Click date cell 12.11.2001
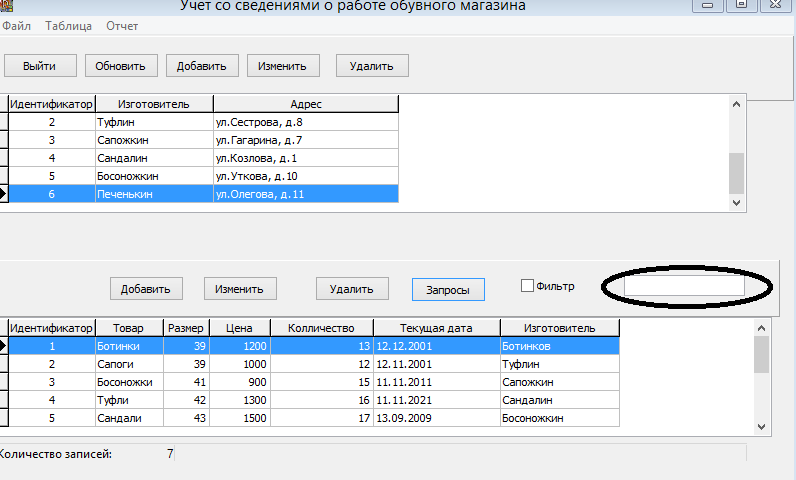Image resolution: width=796 pixels, height=480 pixels. [437, 364]
